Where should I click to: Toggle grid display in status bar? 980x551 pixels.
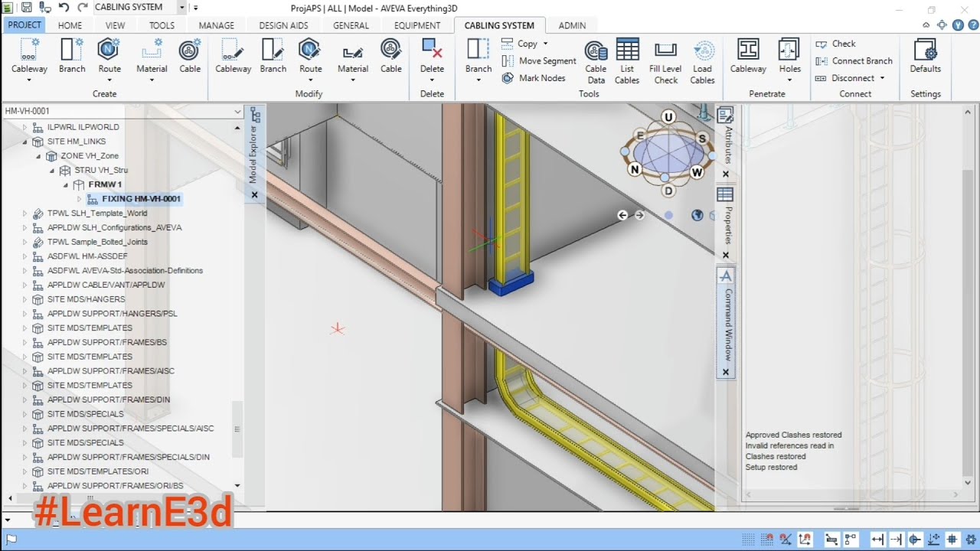point(748,540)
